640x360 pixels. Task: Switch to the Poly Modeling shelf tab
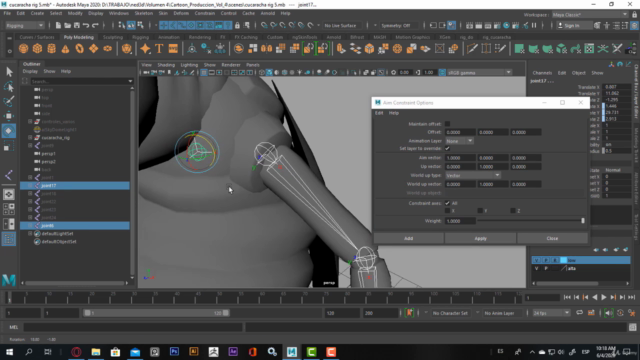[x=79, y=37]
